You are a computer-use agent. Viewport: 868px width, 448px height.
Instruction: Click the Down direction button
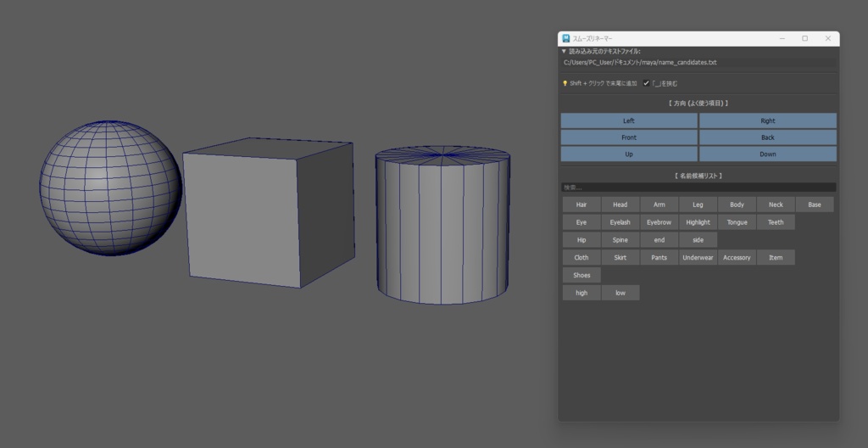768,154
